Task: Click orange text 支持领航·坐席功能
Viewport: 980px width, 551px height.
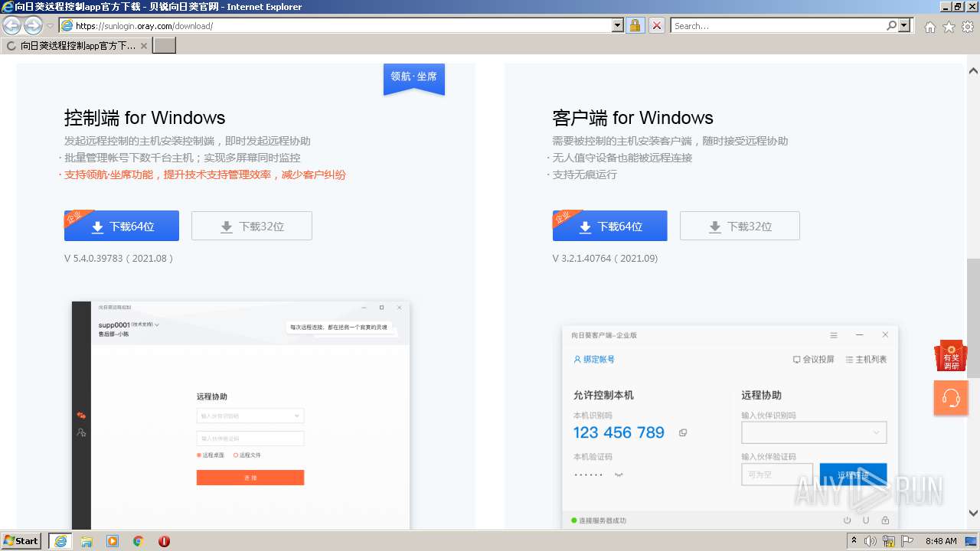Action: pyautogui.click(x=110, y=174)
